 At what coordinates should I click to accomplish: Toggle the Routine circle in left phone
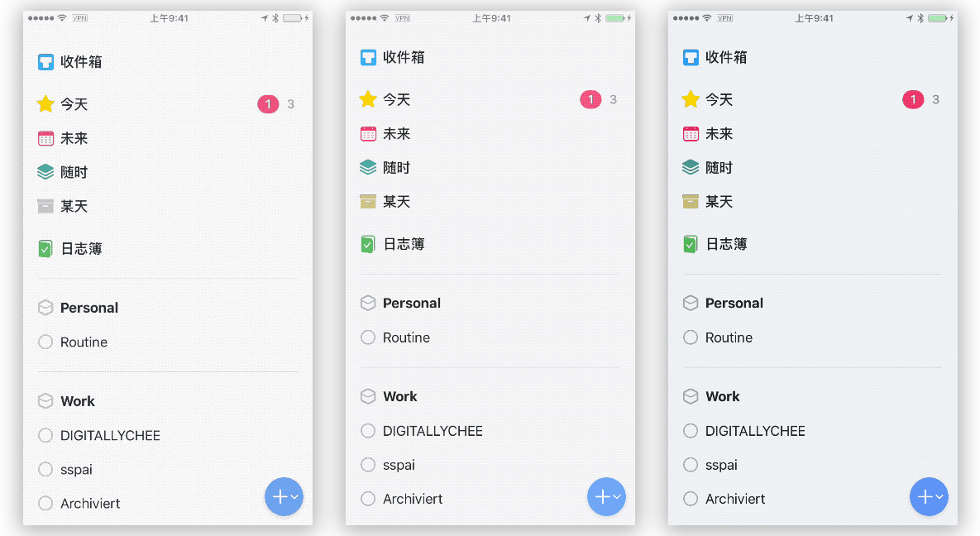pyautogui.click(x=45, y=342)
